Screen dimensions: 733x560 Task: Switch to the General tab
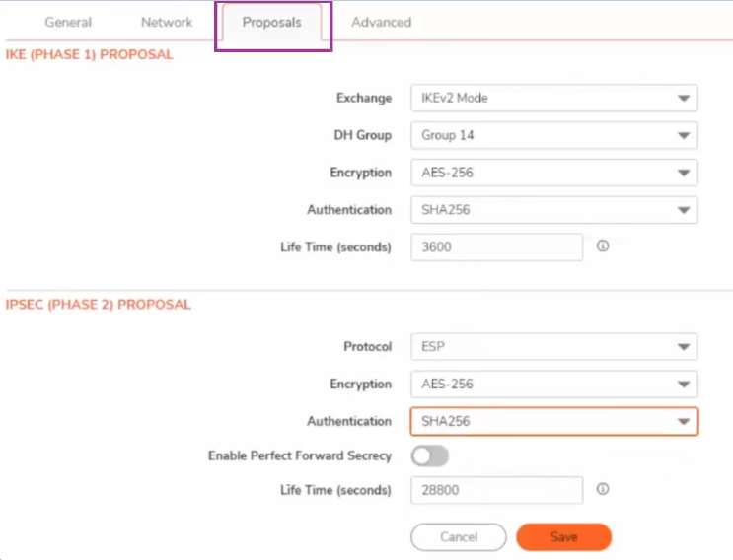68,22
